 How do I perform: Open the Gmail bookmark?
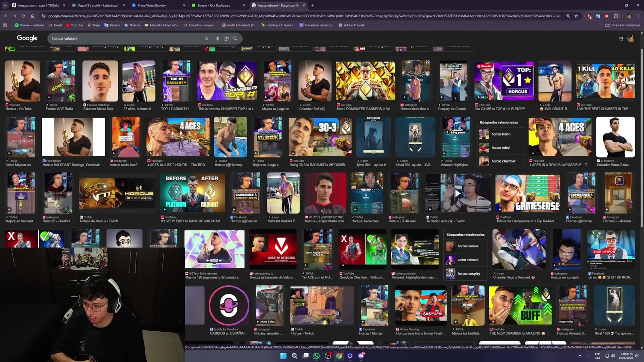tap(55, 25)
